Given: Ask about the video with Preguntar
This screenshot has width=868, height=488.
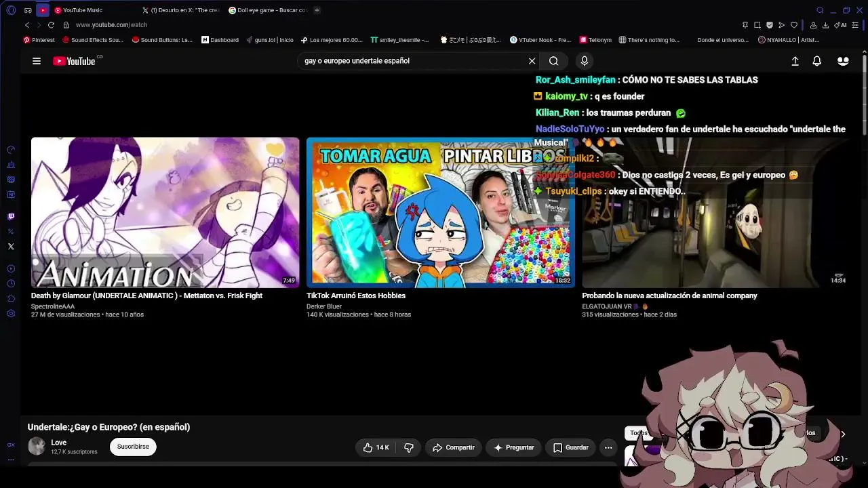Looking at the screenshot, I should coord(514,447).
